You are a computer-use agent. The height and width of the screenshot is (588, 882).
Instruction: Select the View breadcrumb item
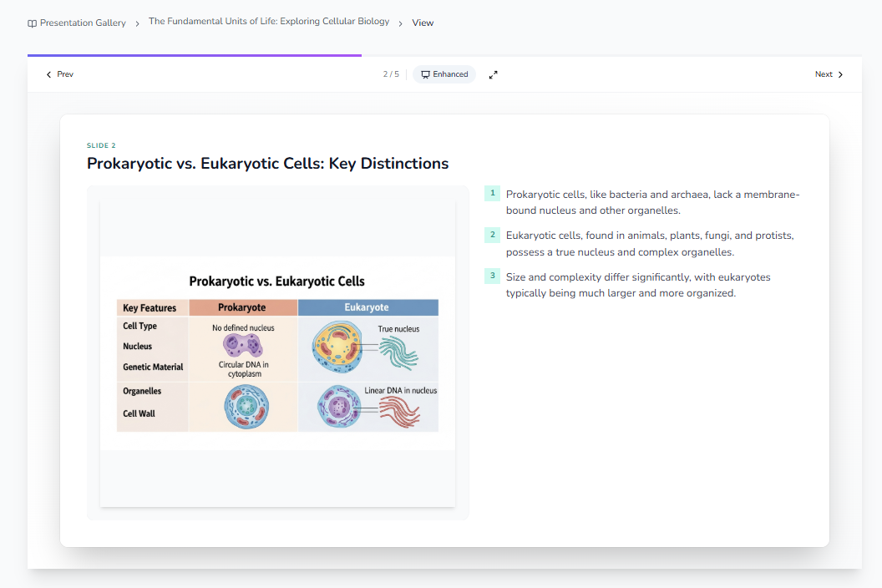click(423, 23)
